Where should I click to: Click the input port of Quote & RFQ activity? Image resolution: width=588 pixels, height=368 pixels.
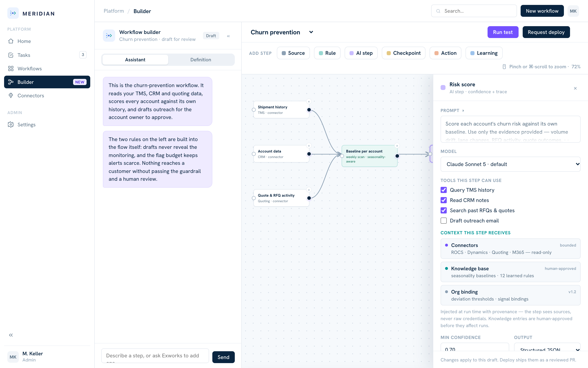pyautogui.click(x=254, y=198)
